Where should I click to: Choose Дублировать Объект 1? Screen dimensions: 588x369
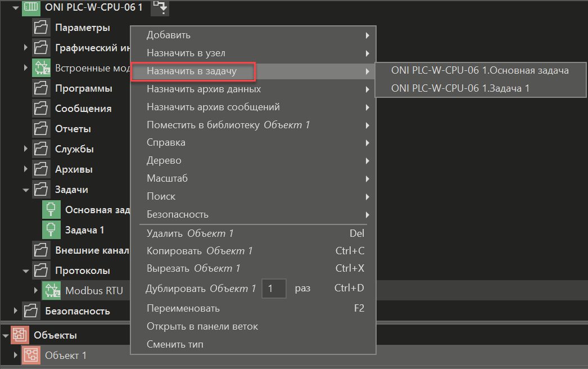(x=201, y=289)
